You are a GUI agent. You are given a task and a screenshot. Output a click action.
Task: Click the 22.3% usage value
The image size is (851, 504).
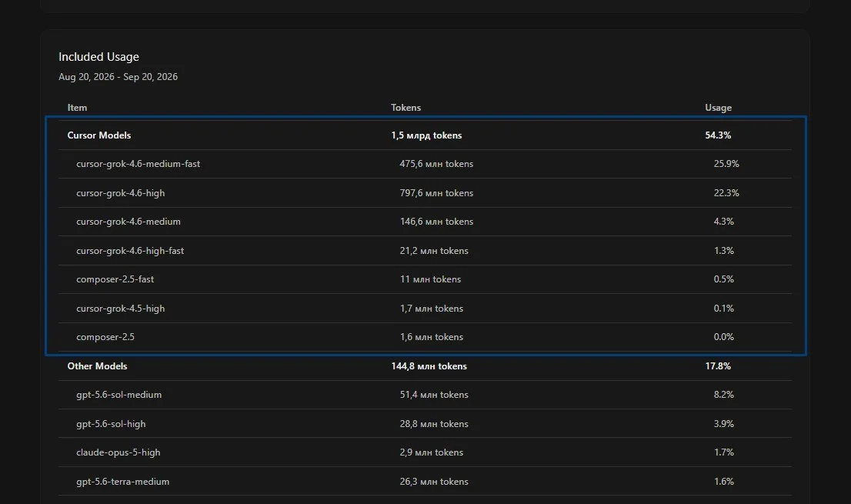click(x=726, y=193)
